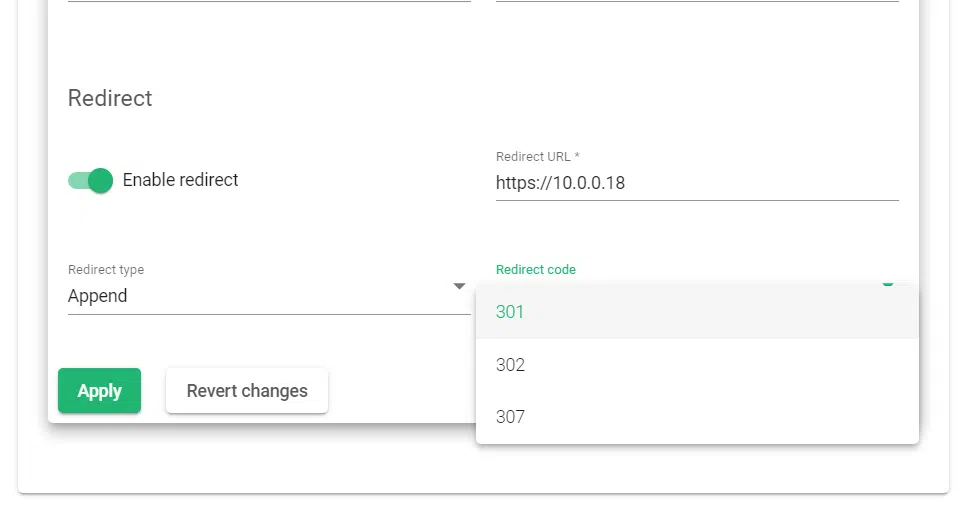The width and height of the screenshot is (968, 512).
Task: Click the Redirect section heading
Action: tap(110, 98)
